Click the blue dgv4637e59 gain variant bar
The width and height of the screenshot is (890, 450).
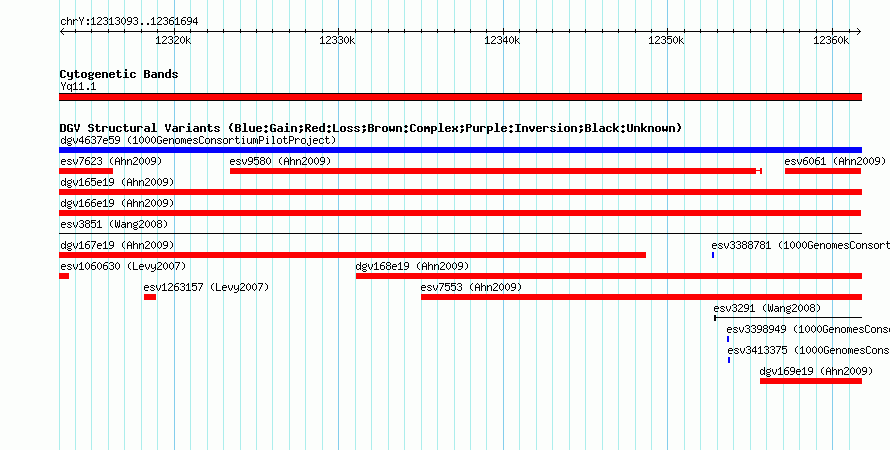pyautogui.click(x=460, y=150)
